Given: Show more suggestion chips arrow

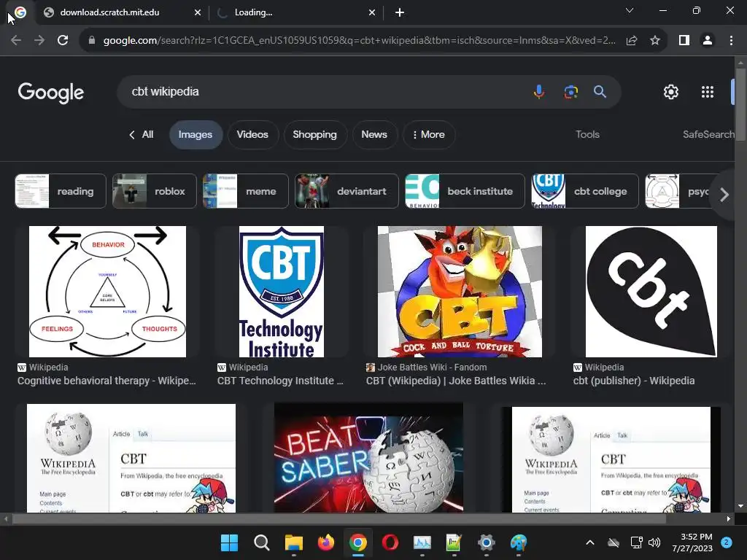Looking at the screenshot, I should click(724, 194).
